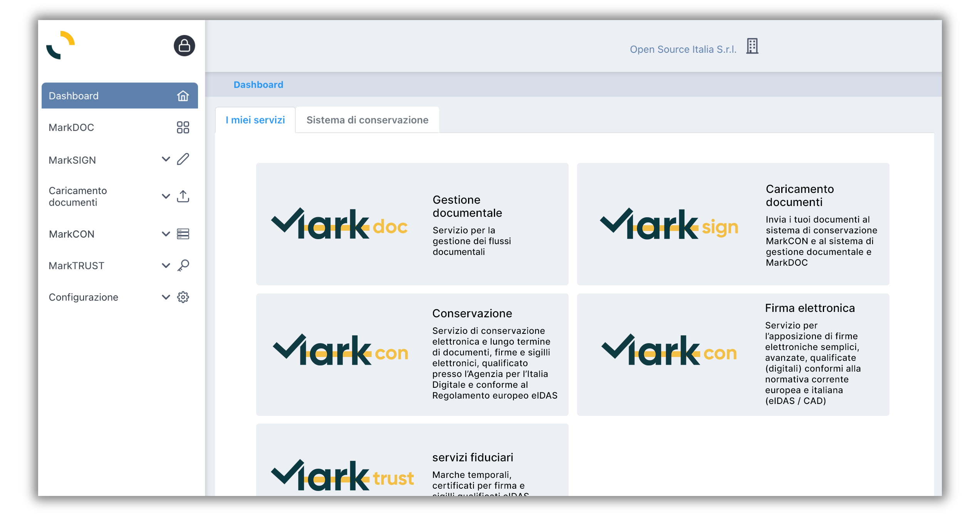Select Caricamento documenti sidebar label
980x516 pixels.
[x=78, y=196]
